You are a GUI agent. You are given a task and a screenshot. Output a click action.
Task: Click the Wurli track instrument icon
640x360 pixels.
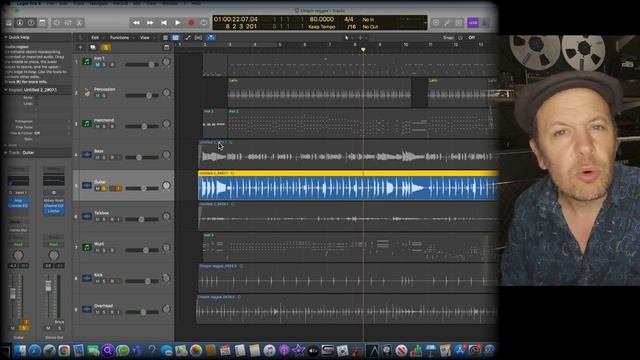coord(87,247)
